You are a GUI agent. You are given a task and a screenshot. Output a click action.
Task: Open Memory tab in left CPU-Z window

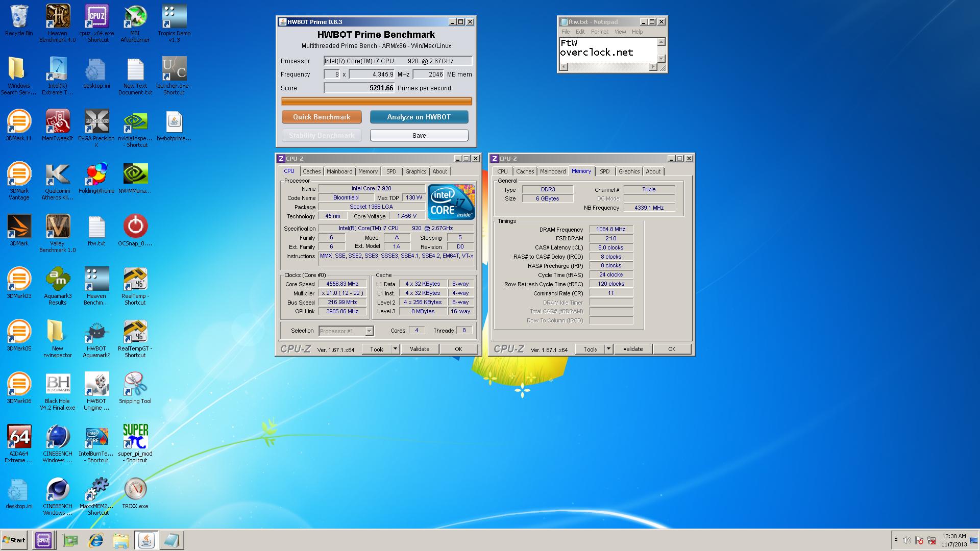pos(368,171)
